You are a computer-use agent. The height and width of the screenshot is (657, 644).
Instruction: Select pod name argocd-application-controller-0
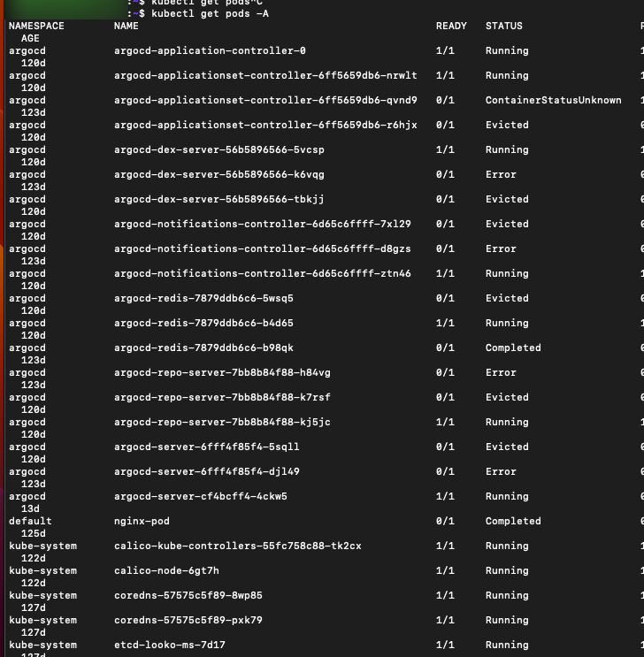coord(210,50)
